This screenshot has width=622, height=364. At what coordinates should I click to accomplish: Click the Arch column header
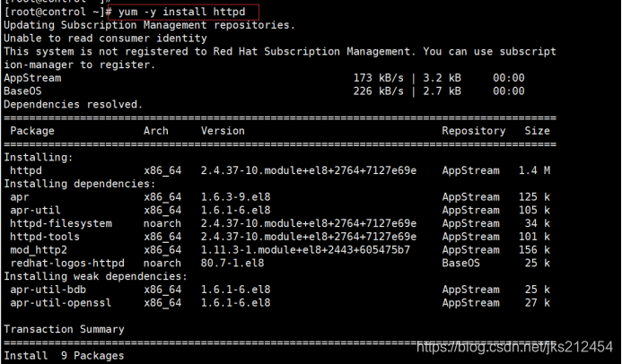click(x=156, y=131)
